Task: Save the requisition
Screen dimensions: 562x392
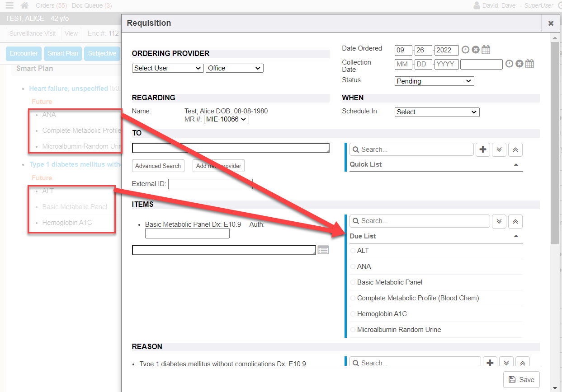Action: [521, 379]
